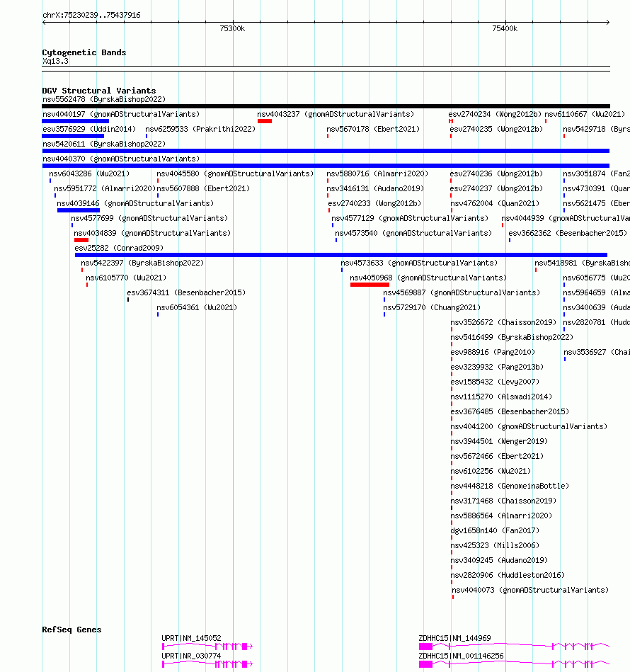Click the blue bar of esv25282 (Conrad2009)

pos(341,255)
